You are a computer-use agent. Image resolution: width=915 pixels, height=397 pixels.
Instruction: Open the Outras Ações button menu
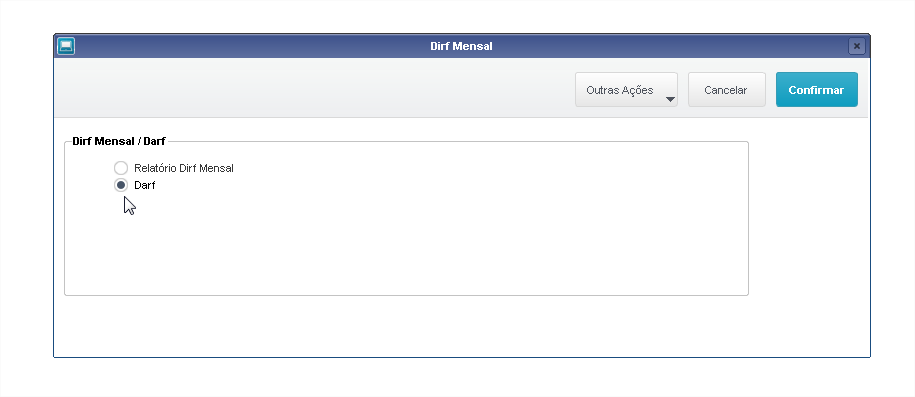(x=626, y=90)
